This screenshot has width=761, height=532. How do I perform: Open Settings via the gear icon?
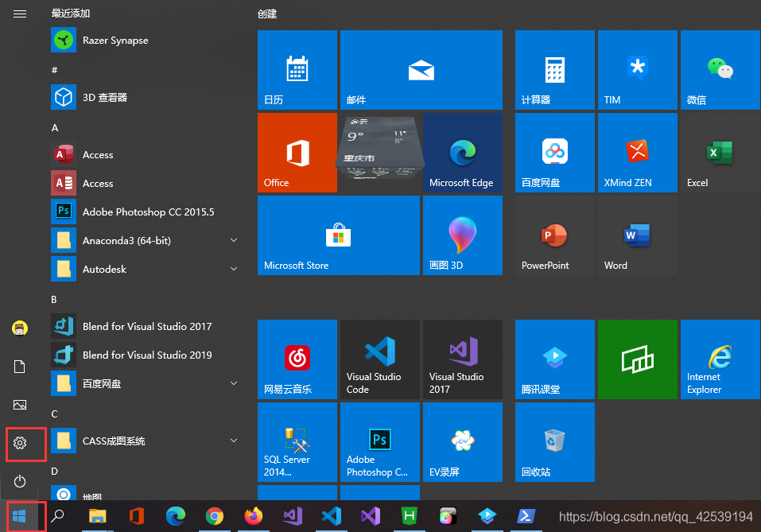[x=20, y=443]
